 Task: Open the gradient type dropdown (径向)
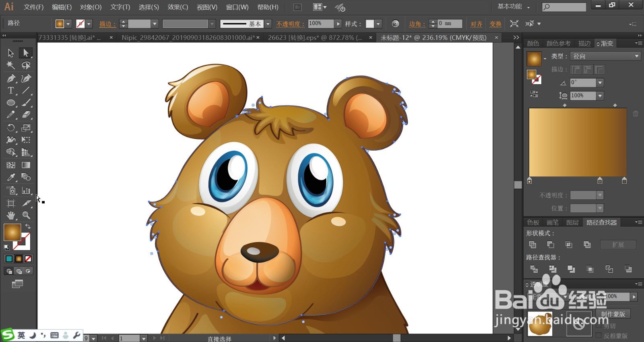(605, 56)
